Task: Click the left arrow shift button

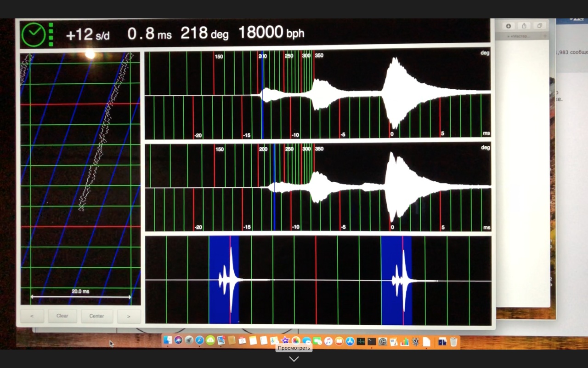Action: (32, 316)
